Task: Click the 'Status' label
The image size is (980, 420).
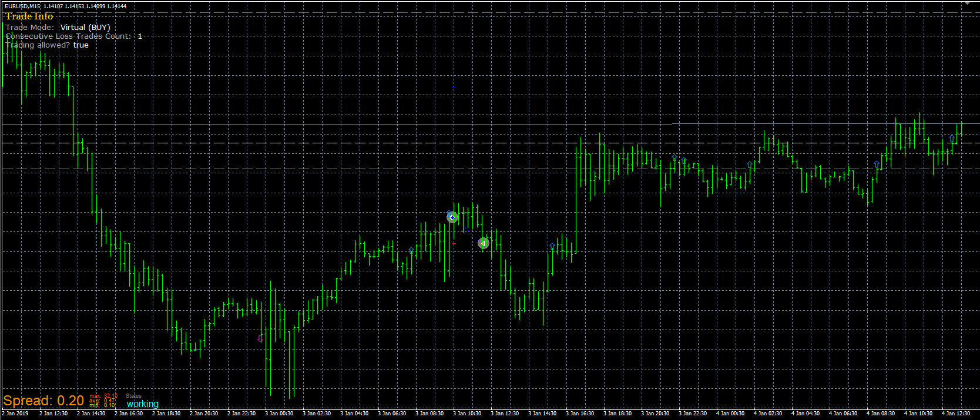Action: pos(133,396)
